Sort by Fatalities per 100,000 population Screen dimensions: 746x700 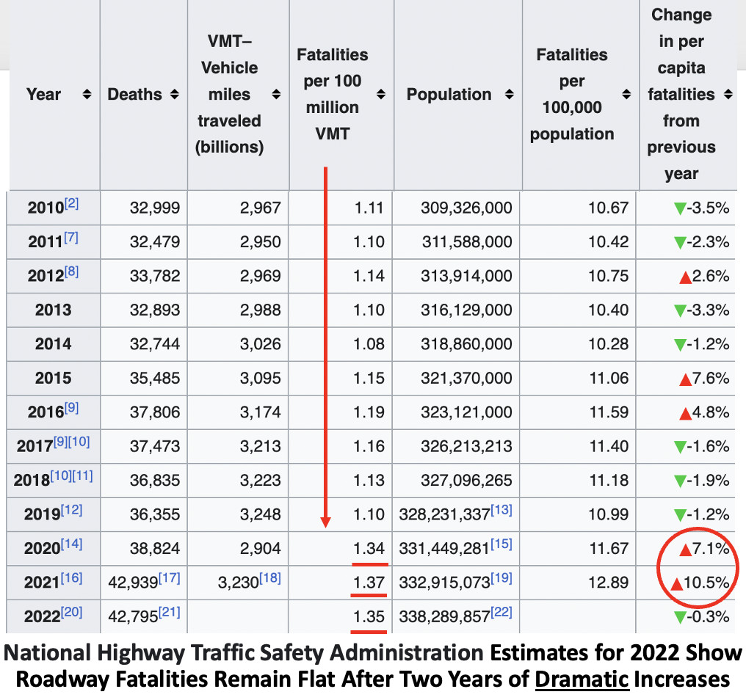(626, 95)
